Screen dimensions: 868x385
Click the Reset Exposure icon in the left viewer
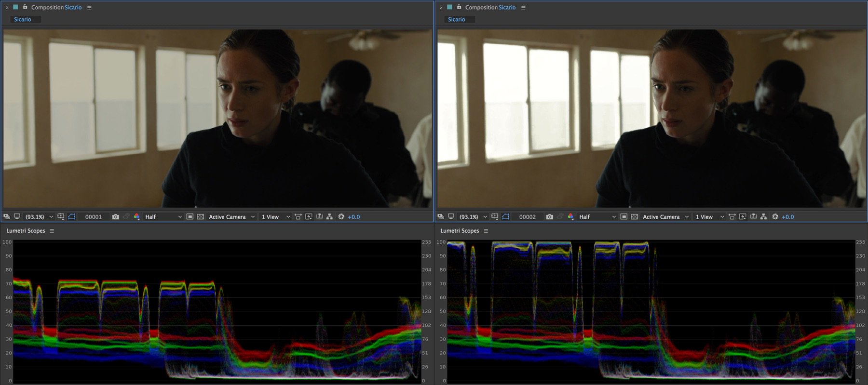[341, 217]
